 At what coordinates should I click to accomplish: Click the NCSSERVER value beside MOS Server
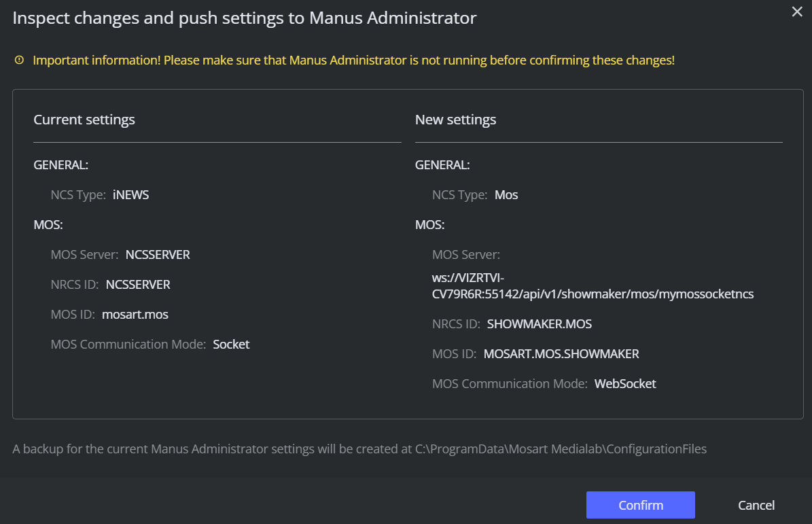point(158,255)
